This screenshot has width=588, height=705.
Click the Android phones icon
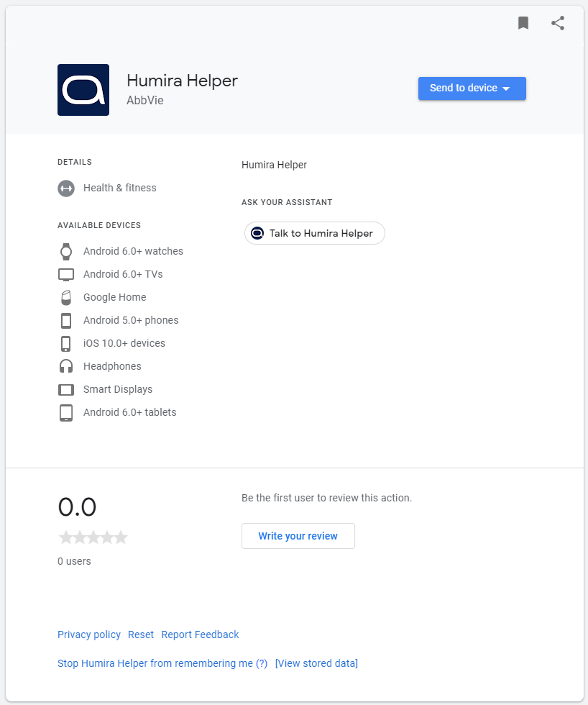tap(66, 321)
